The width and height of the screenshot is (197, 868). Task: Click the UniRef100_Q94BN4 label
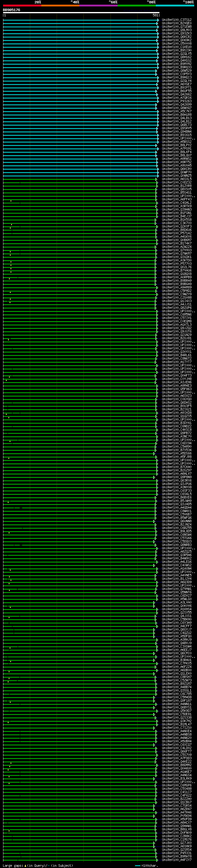[177, 131]
